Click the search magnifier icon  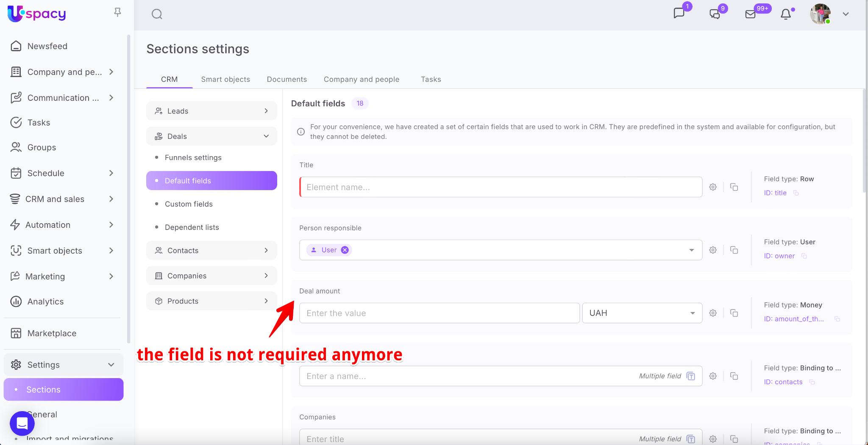coord(157,14)
